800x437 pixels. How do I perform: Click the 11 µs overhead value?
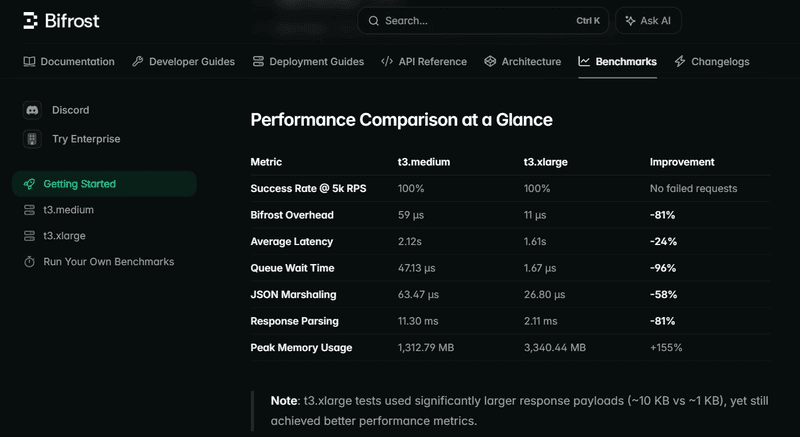(535, 215)
